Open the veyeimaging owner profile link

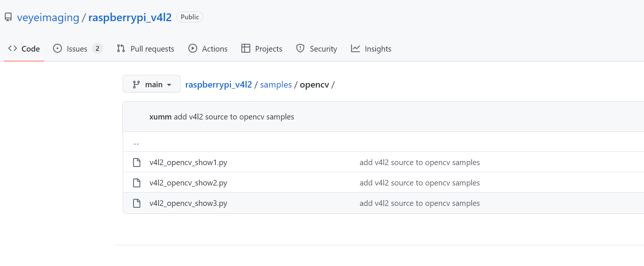(48, 17)
